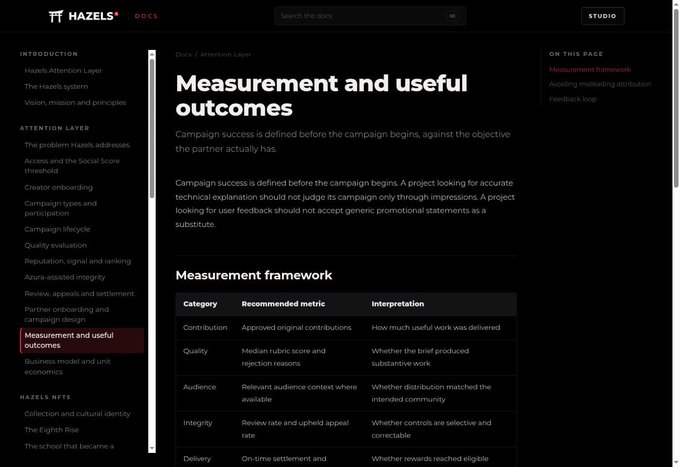680x467 pixels.
Task: Go to The Eighth Rise page
Action: pyautogui.click(x=52, y=430)
